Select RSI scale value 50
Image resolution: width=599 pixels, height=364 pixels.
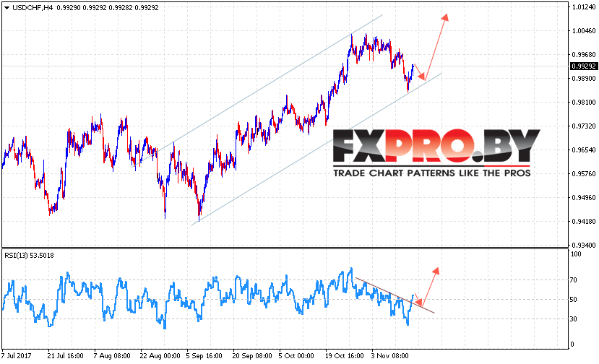coord(574,300)
